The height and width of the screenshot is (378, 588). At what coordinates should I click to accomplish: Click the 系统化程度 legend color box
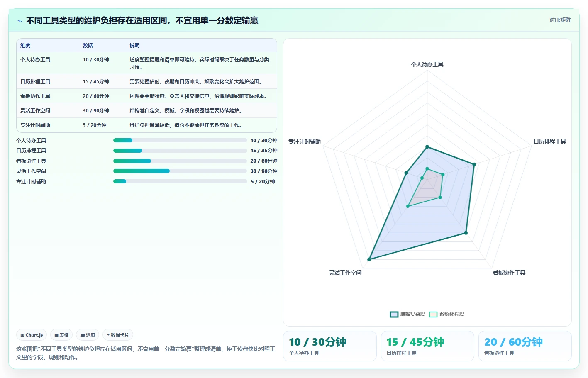[x=433, y=314]
